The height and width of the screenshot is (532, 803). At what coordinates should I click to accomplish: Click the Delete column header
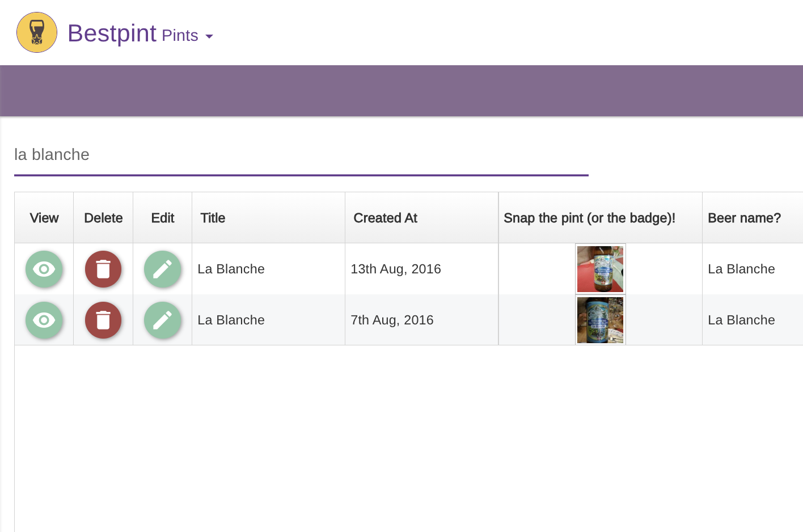103,218
